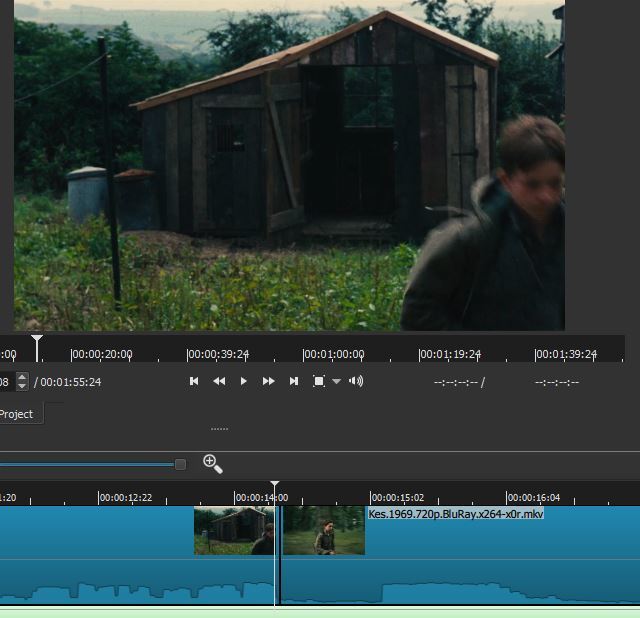Select the boy-in-field thumbnail clip

324,531
